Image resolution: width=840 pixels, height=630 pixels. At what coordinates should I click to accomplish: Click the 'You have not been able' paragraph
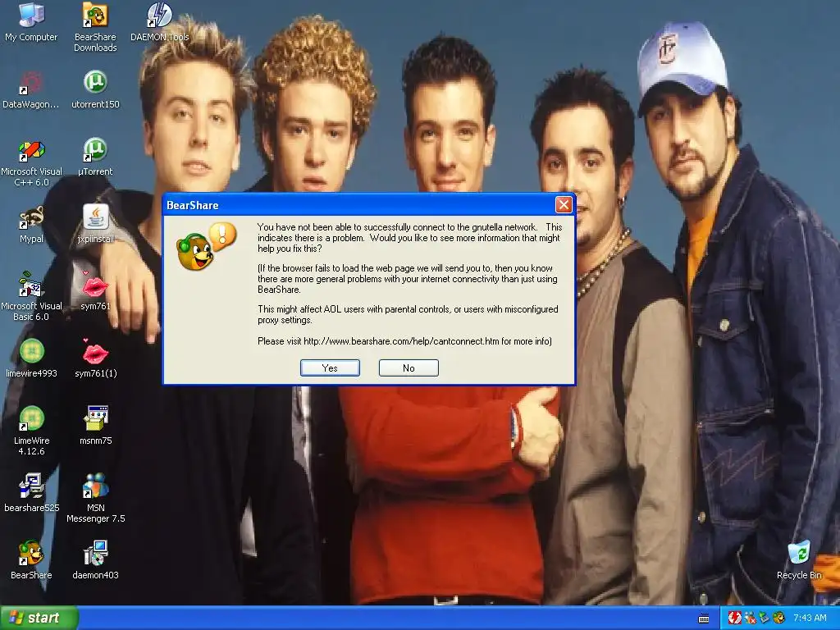click(x=409, y=238)
